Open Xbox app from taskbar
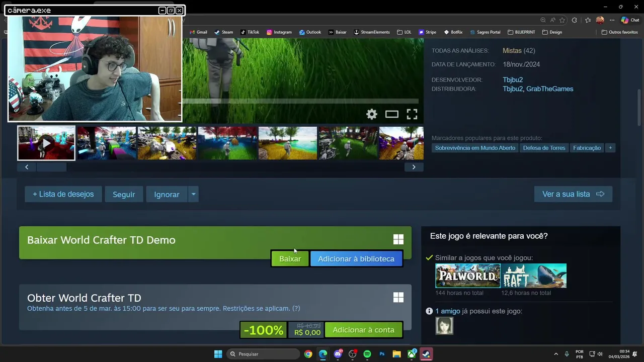The image size is (644, 362). [x=412, y=354]
